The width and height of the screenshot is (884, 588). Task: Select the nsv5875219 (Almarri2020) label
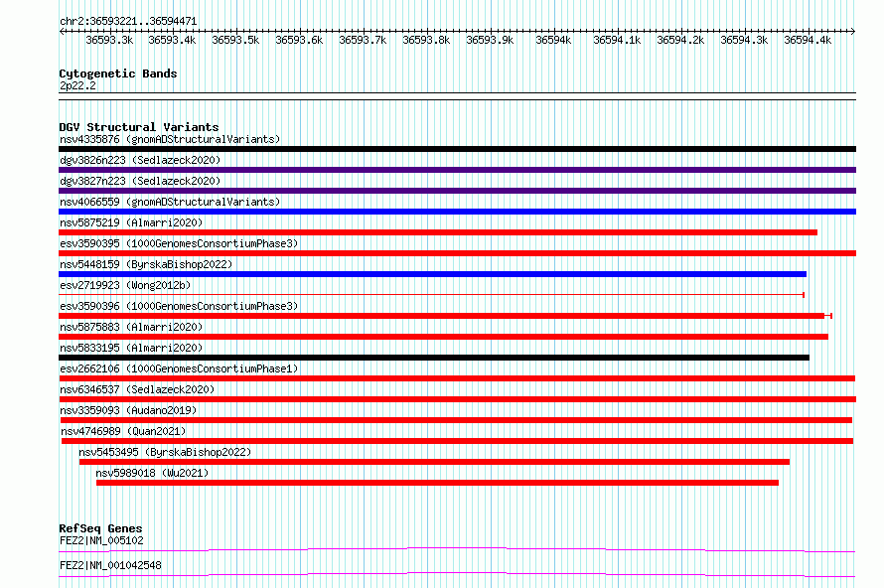click(131, 222)
